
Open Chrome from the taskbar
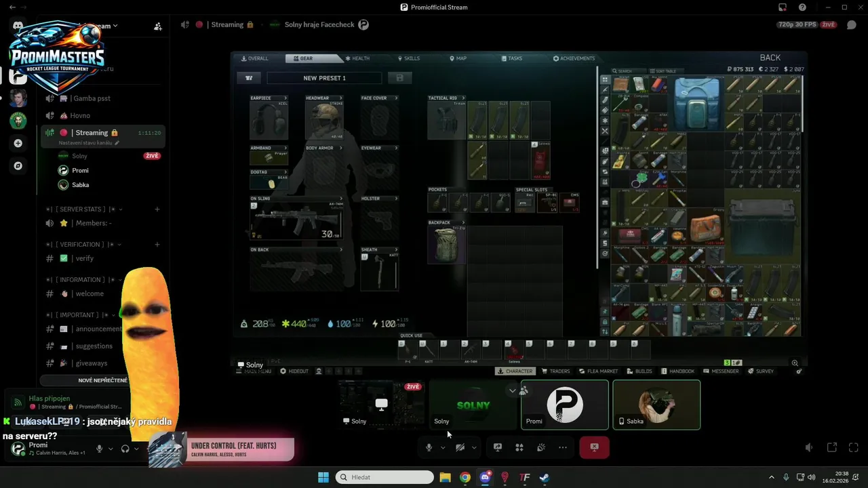tap(465, 477)
